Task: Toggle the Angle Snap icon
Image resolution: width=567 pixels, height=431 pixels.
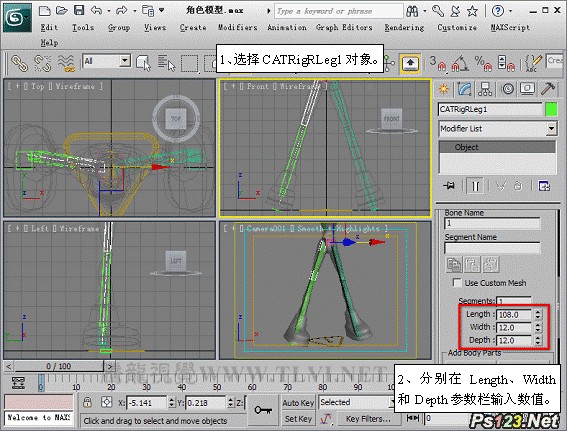Action: (459, 63)
